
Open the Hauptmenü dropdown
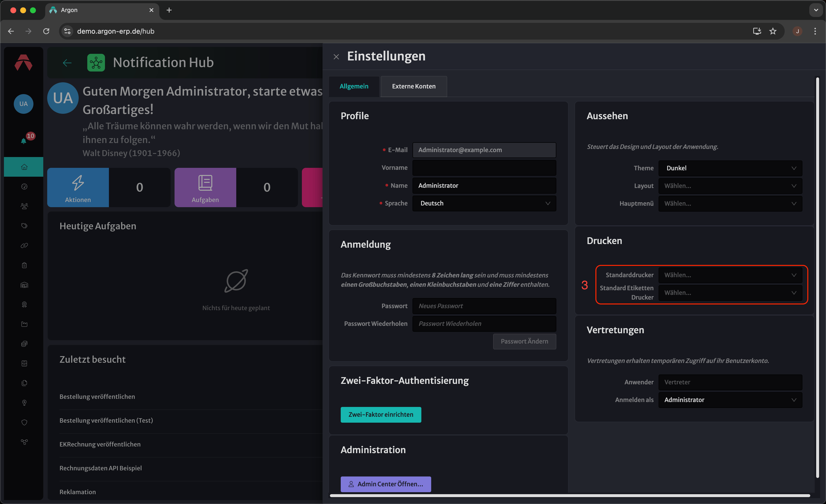tap(730, 203)
